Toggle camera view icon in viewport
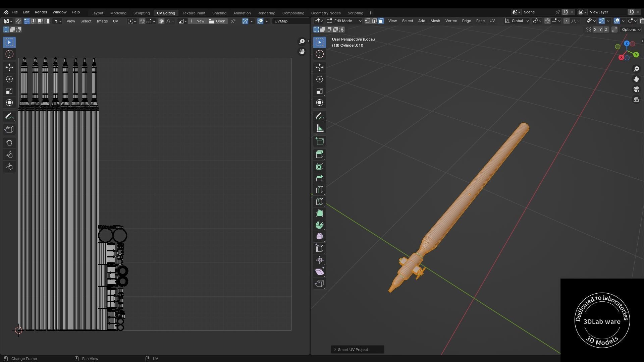This screenshot has width=644, height=362. (636, 89)
